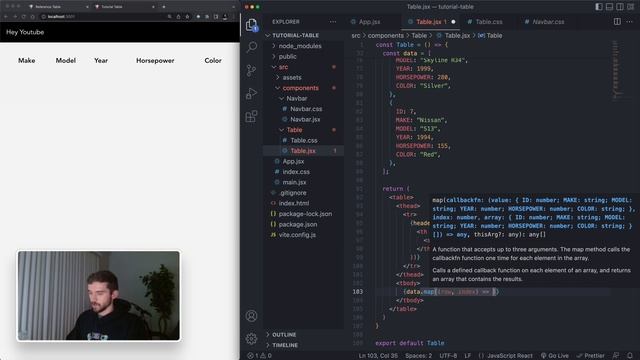The image size is (640, 360).
Task: Toggle bottom panel layout icon
Action: [x=609, y=7]
